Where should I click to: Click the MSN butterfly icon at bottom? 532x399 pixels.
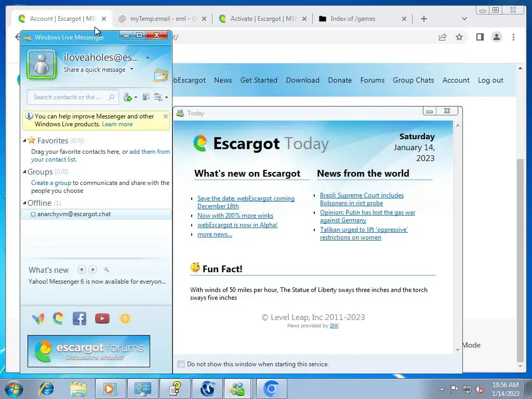pyautogui.click(x=38, y=318)
